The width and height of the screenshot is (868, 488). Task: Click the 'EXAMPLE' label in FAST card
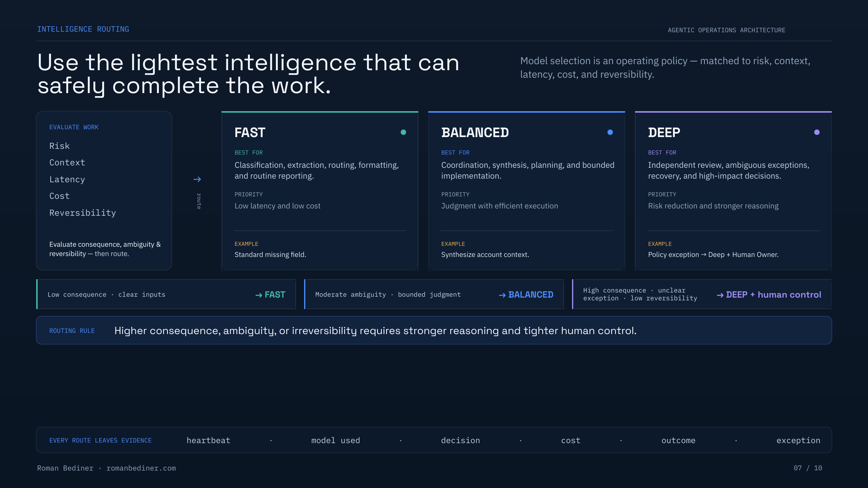246,244
